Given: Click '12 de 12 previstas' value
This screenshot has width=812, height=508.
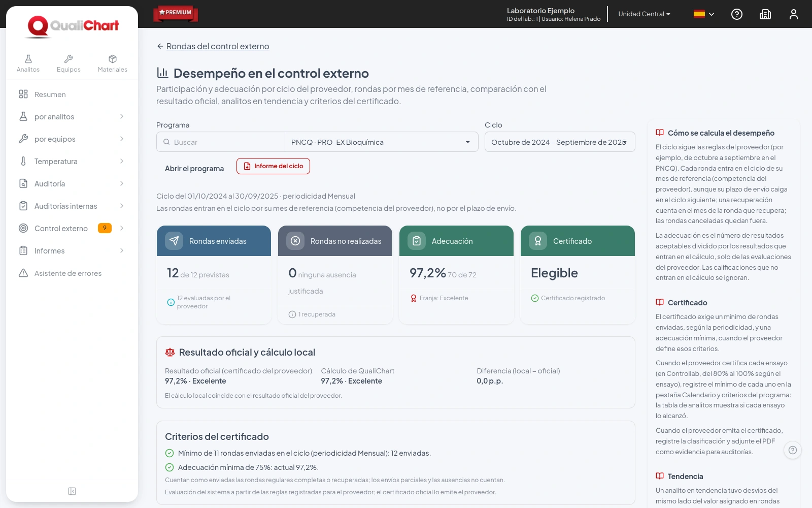Looking at the screenshot, I should click(198, 273).
